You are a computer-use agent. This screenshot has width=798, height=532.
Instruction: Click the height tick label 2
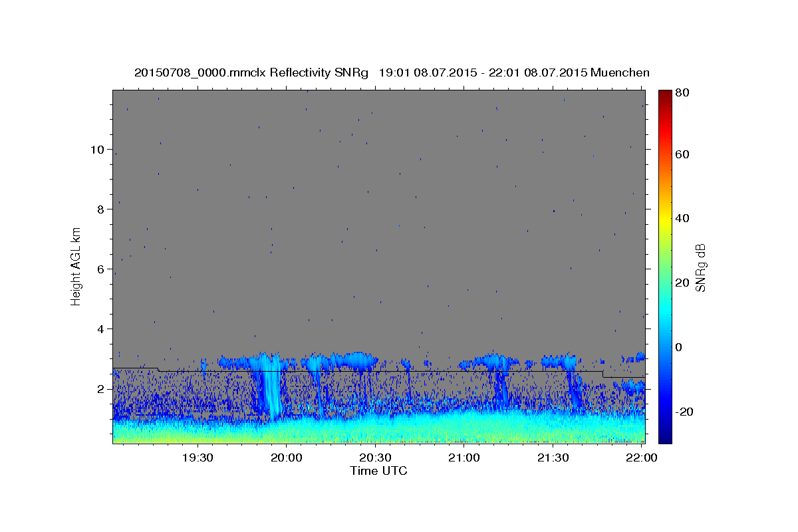(x=101, y=388)
